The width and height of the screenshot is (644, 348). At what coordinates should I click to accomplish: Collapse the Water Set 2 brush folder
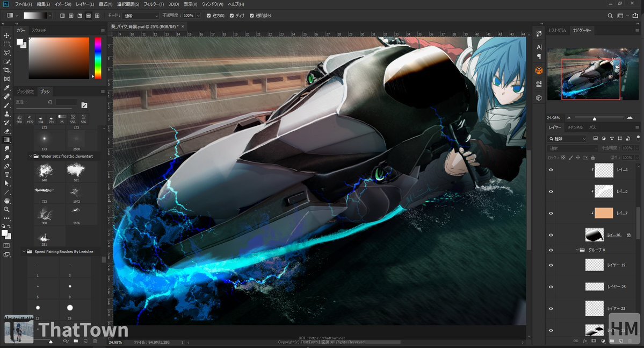(30, 156)
